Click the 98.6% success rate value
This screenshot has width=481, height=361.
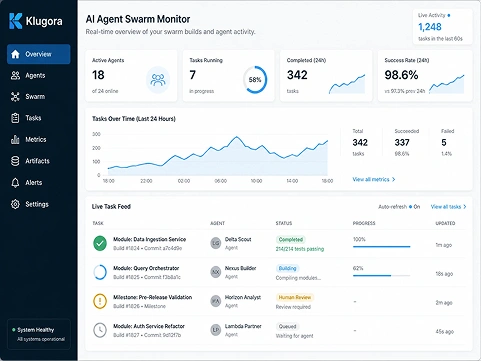(401, 75)
